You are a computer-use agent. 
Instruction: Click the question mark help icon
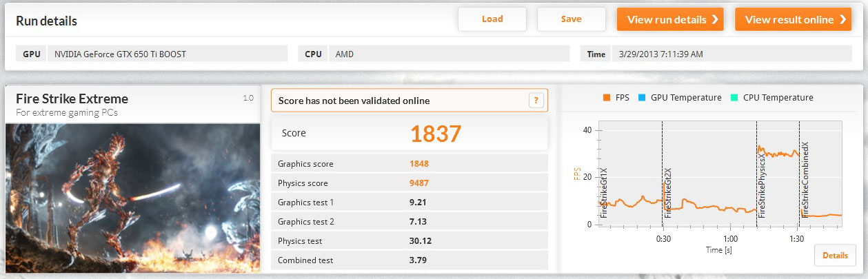536,101
